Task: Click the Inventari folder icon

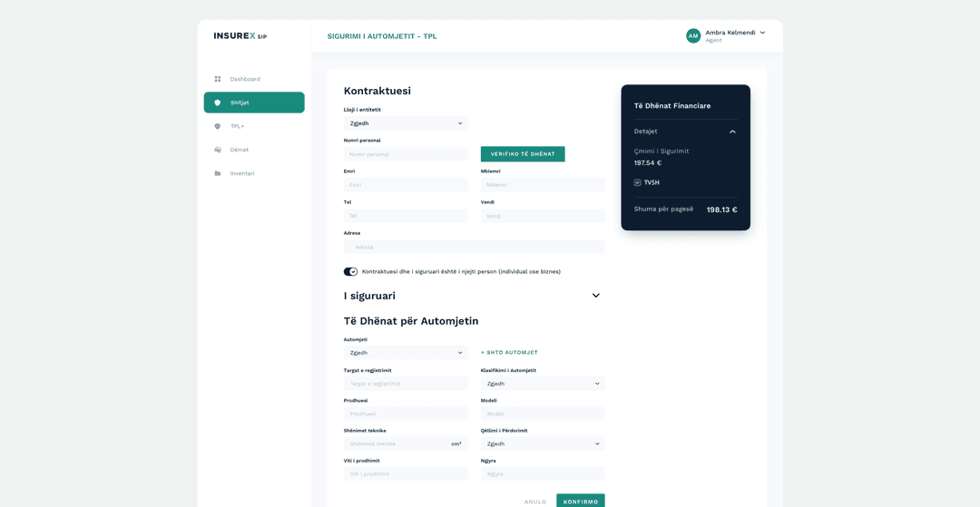Action: click(x=218, y=173)
